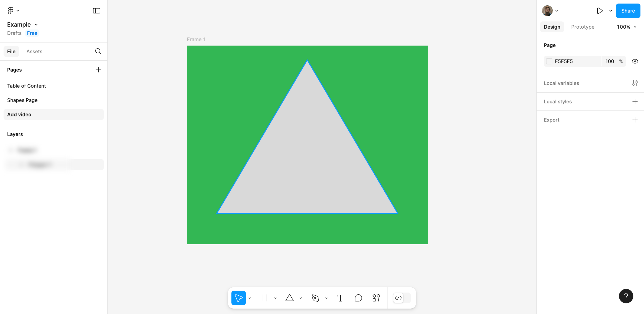Click the F5F5F5 page color swatch

549,61
